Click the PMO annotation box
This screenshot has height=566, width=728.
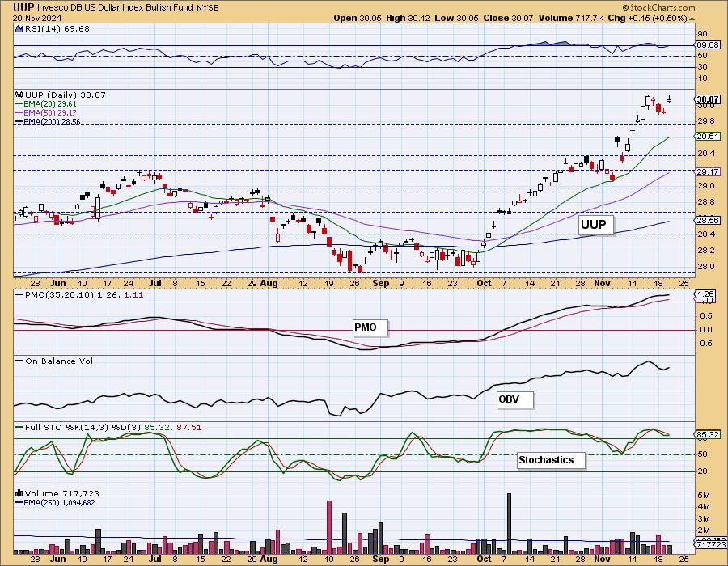coord(370,327)
